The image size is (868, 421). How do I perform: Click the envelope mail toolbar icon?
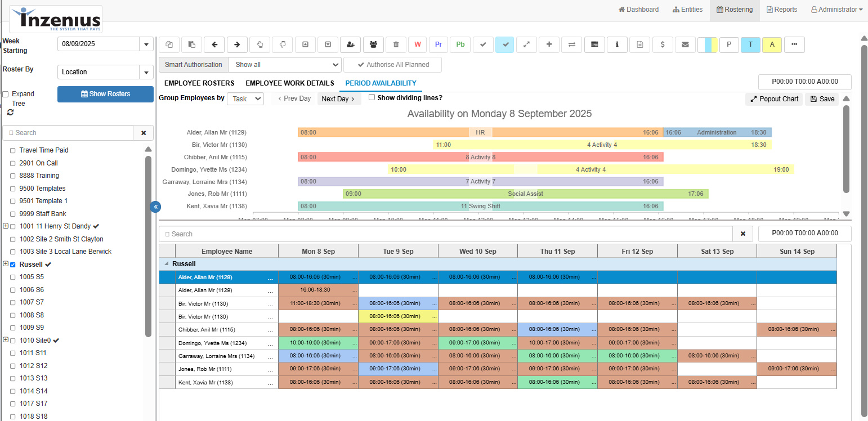point(685,44)
